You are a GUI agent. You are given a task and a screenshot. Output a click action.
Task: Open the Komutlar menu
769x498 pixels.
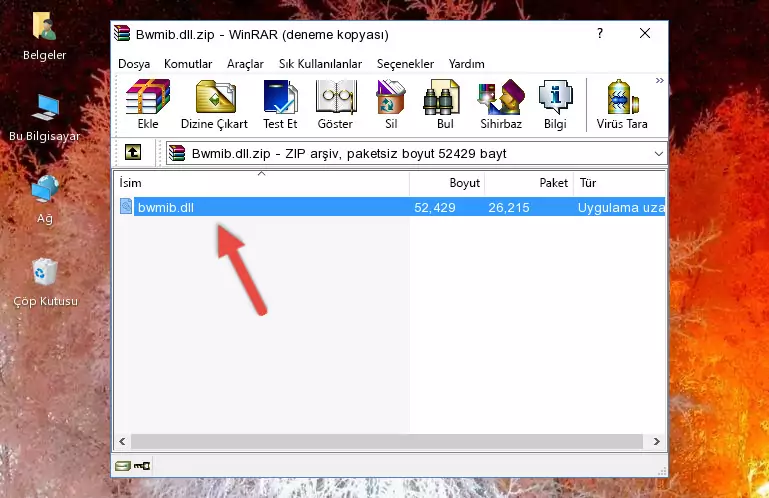(188, 64)
